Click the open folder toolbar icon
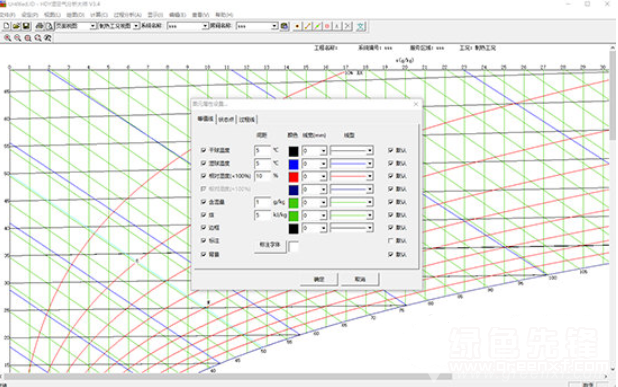 click(16, 26)
